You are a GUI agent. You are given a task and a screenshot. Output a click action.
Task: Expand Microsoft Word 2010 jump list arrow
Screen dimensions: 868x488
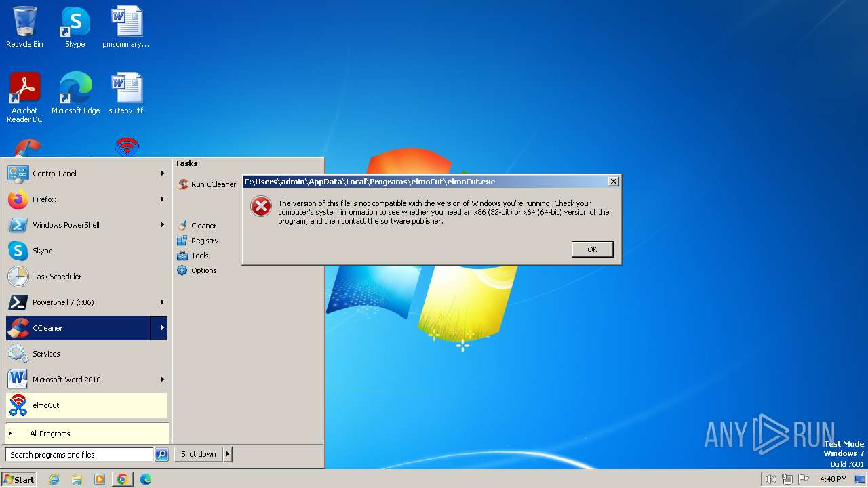point(162,380)
